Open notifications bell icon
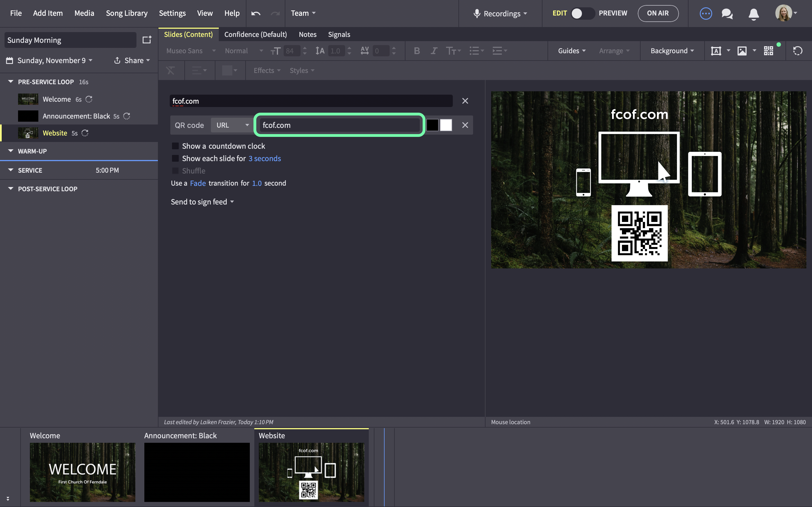 754,14
